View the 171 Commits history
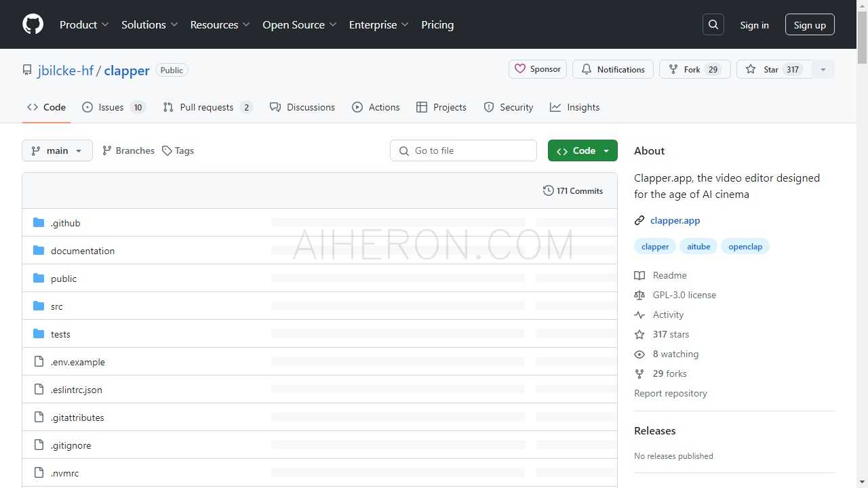The width and height of the screenshot is (868, 488). click(573, 191)
